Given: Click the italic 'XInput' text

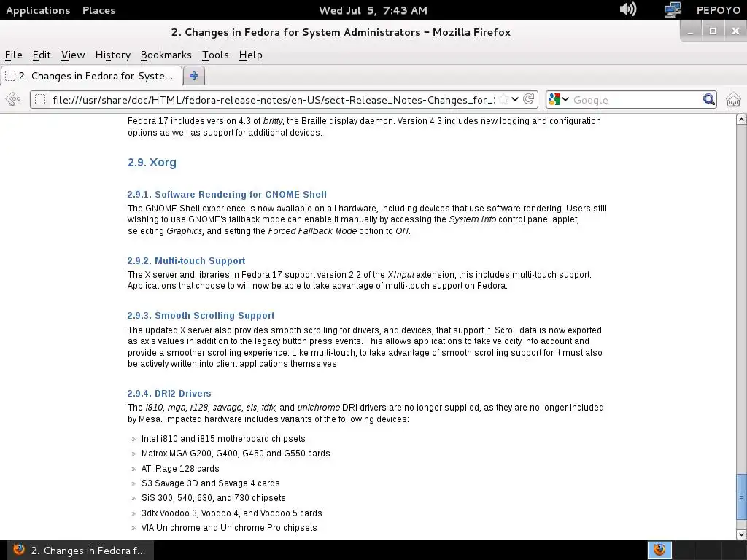Looking at the screenshot, I should 400,274.
